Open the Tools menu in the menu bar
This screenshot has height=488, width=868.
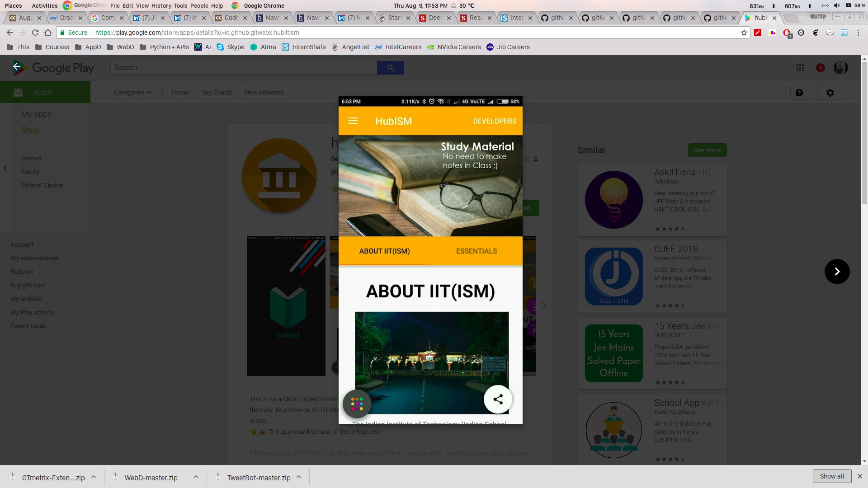[x=180, y=5]
